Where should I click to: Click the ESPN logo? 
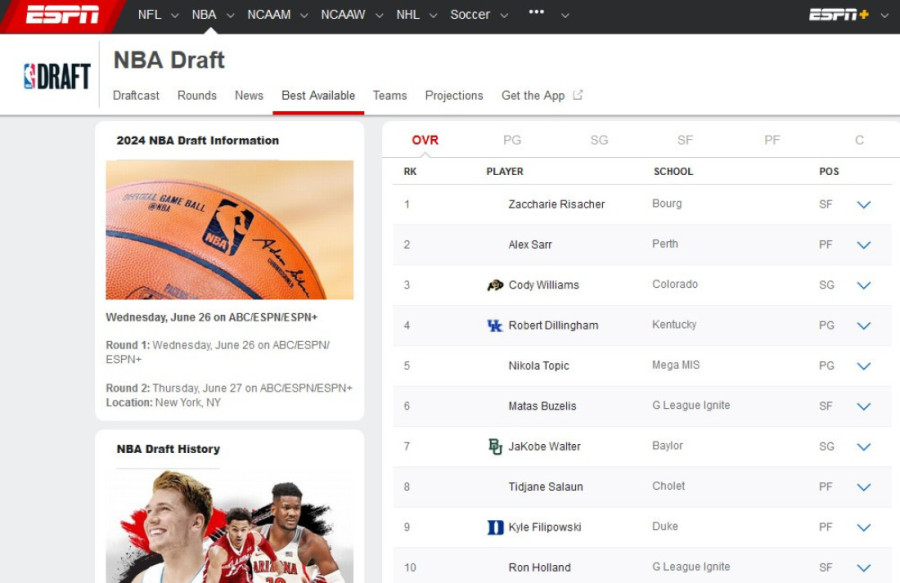62,14
